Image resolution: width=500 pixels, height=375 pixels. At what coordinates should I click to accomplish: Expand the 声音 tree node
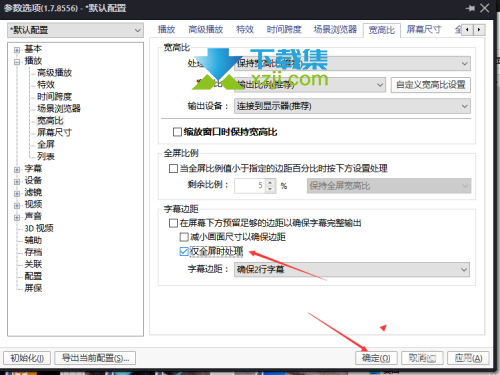click(x=17, y=218)
